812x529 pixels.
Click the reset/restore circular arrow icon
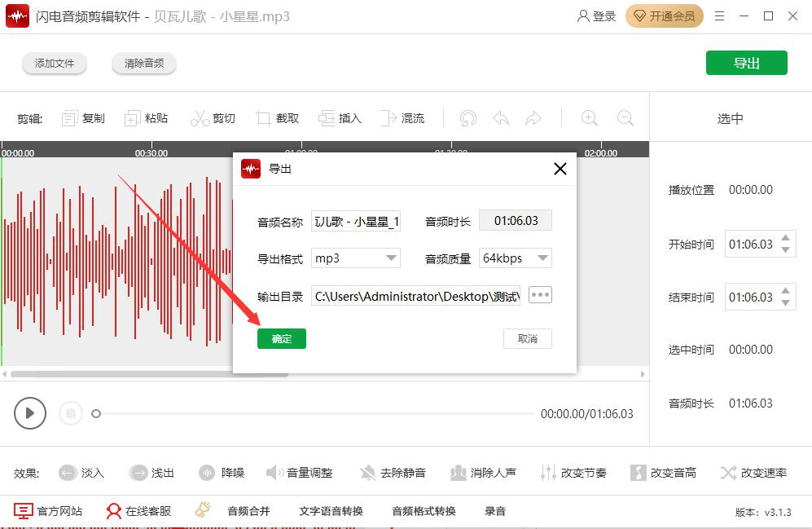point(468,118)
